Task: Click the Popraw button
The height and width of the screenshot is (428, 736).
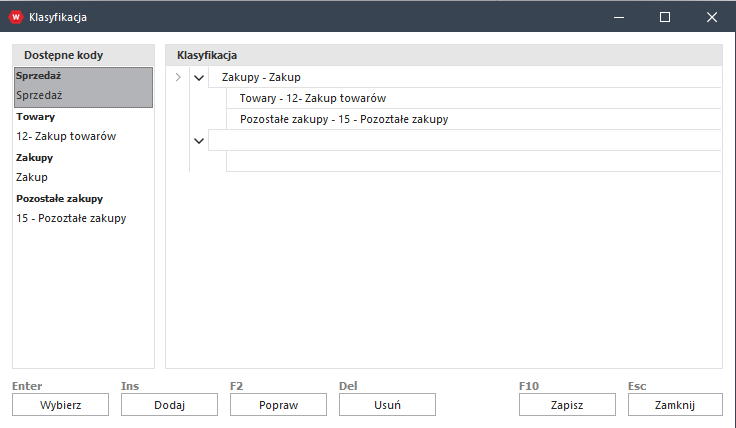Action: pos(278,405)
